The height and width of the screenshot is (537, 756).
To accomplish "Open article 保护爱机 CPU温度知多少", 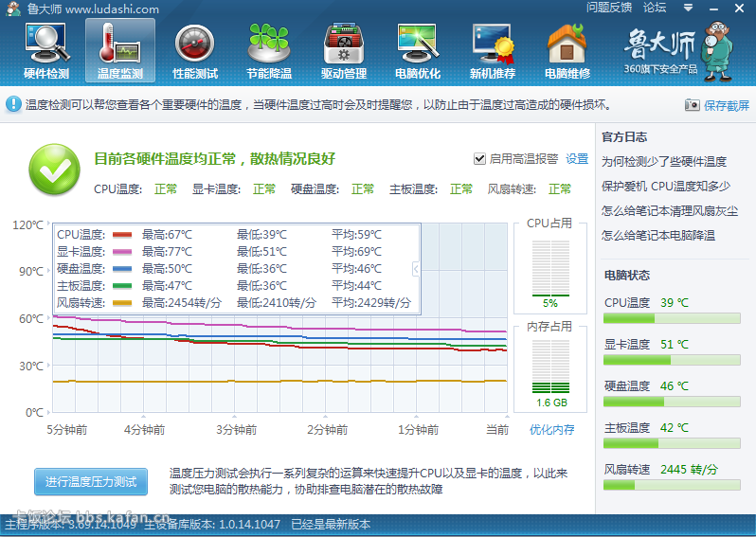I will point(665,186).
